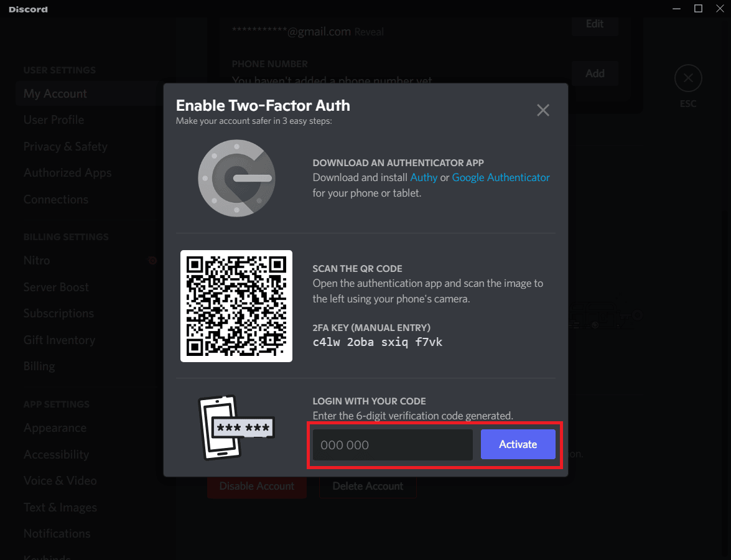Click the Disable Account button
731x560 pixels.
tap(257, 487)
